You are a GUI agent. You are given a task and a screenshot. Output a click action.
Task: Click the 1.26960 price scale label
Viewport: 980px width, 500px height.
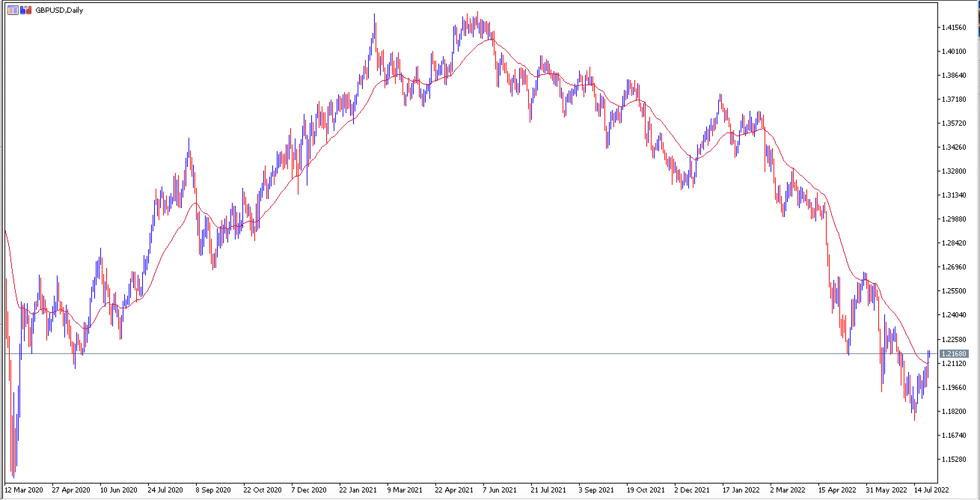[x=953, y=267]
